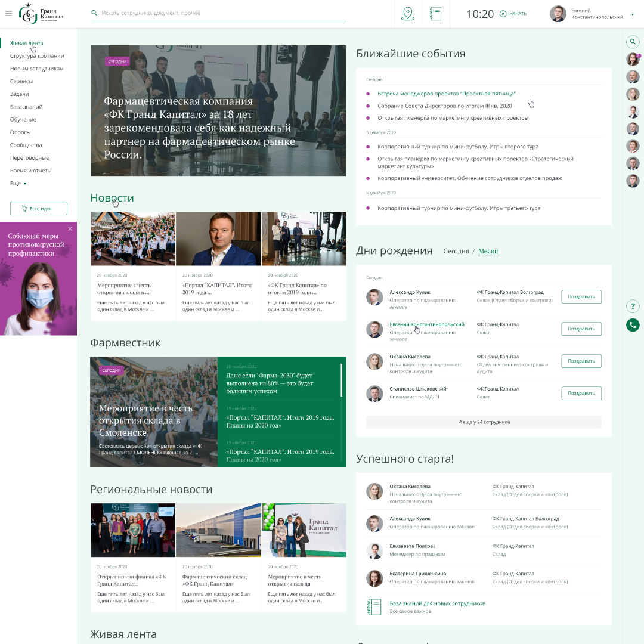Click the search magnifier icon in header
The width and height of the screenshot is (644, 644).
point(94,13)
